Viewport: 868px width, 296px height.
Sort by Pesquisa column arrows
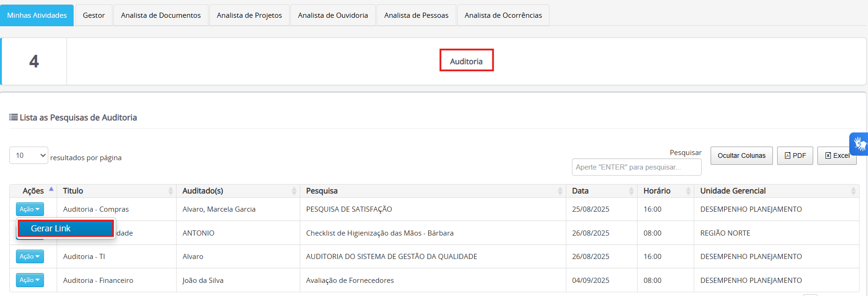560,191
